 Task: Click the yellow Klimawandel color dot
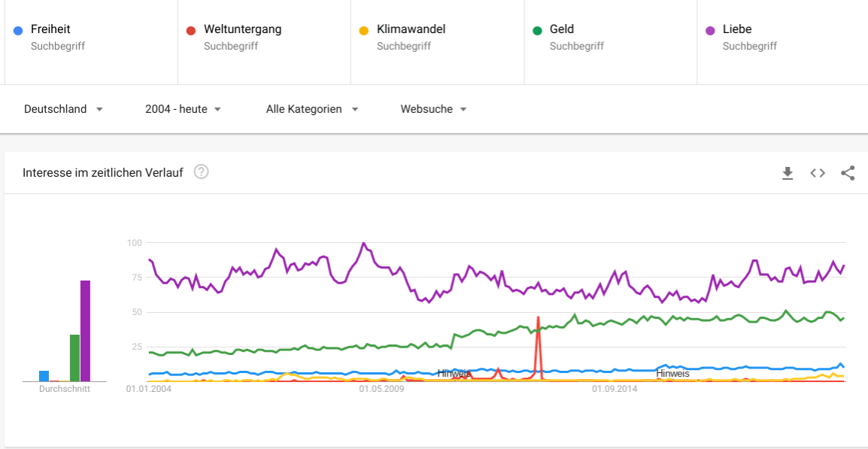coord(364,30)
